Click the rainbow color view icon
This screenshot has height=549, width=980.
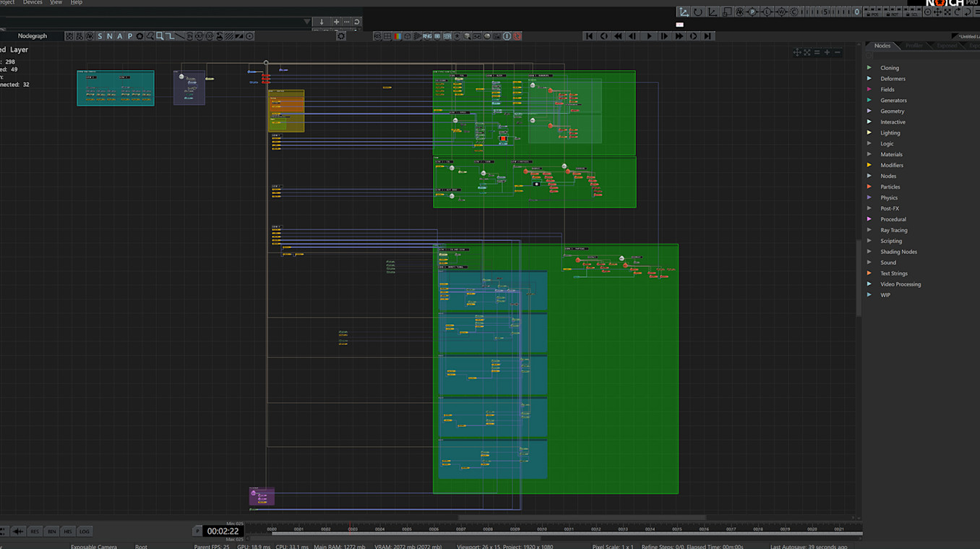(397, 36)
